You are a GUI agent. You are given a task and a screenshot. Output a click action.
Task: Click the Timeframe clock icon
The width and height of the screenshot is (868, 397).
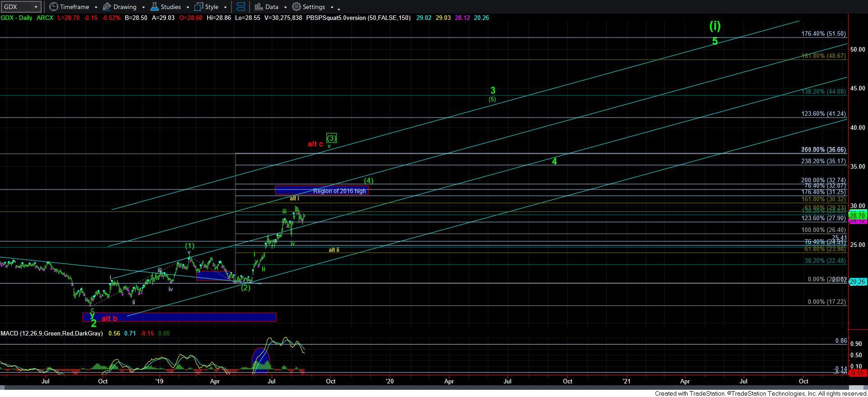pyautogui.click(x=54, y=7)
